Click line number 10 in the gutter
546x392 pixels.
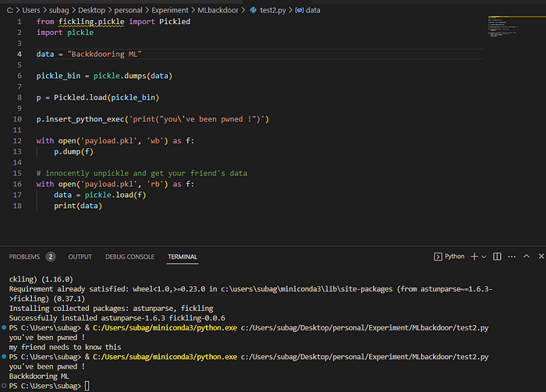(17, 119)
